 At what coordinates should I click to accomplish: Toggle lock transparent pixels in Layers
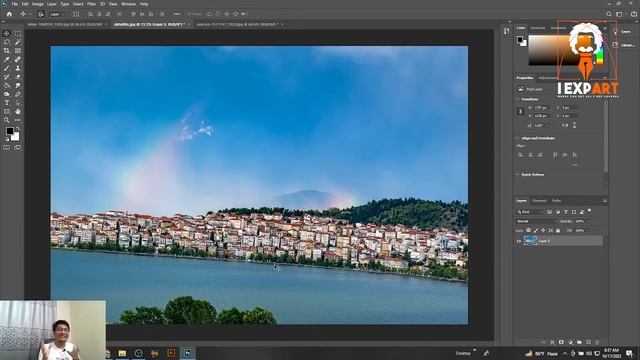[x=528, y=230]
